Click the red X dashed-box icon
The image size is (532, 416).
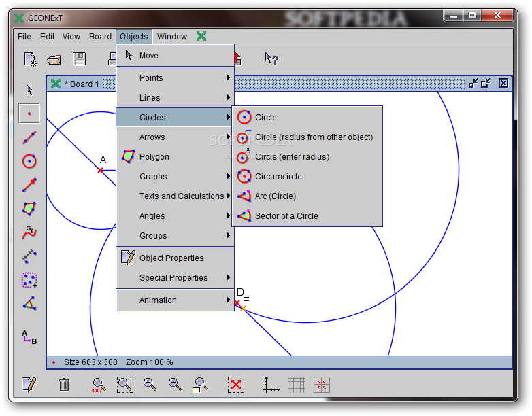[x=236, y=385]
